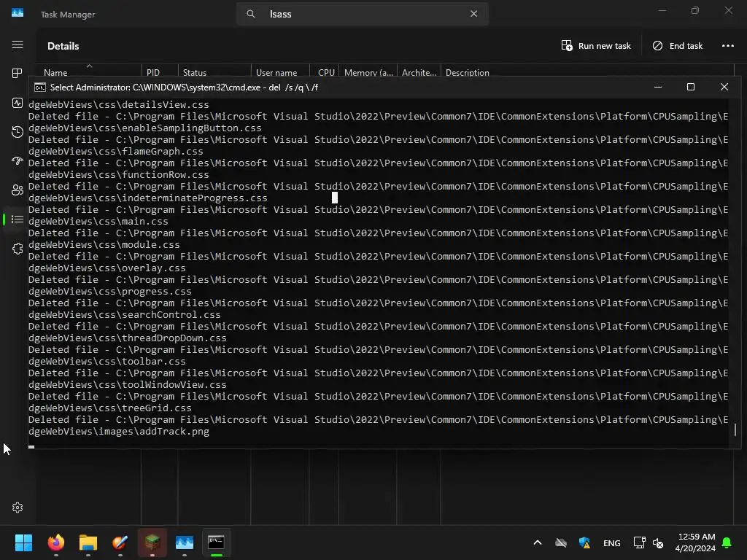Screen dimensions: 747x560
Task: Clear the lsass search text
Action: 473,14
